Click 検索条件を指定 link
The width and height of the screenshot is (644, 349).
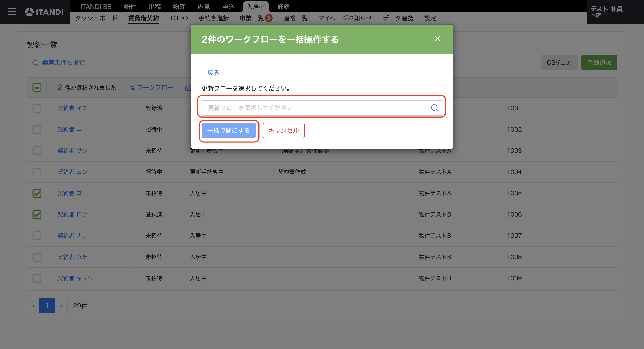(x=64, y=62)
